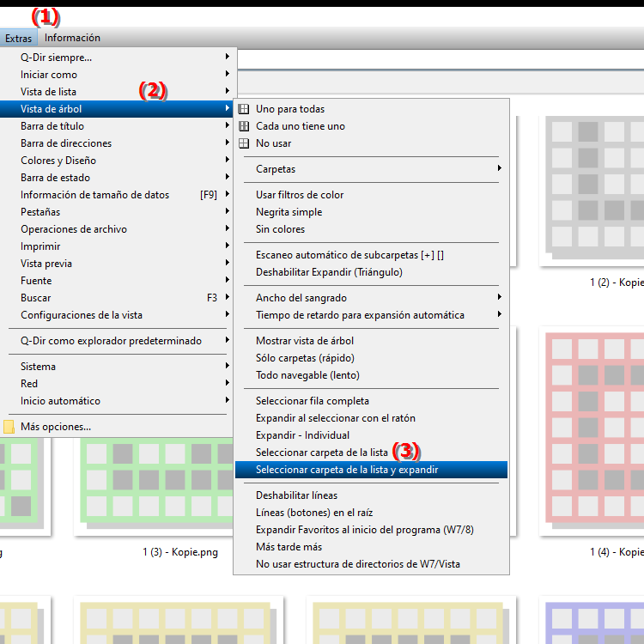
Task: Enable 'Usar filtros de color'
Action: [371, 195]
